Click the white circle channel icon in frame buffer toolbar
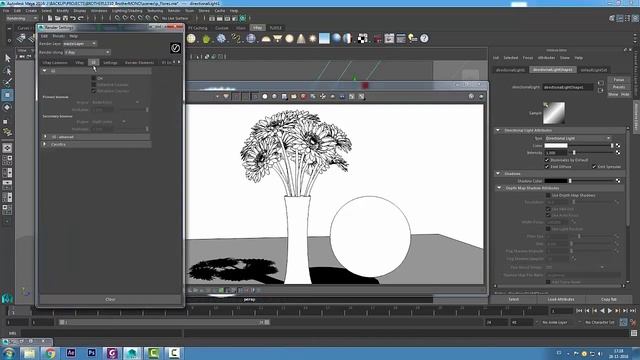640x360 pixels. coord(265,96)
